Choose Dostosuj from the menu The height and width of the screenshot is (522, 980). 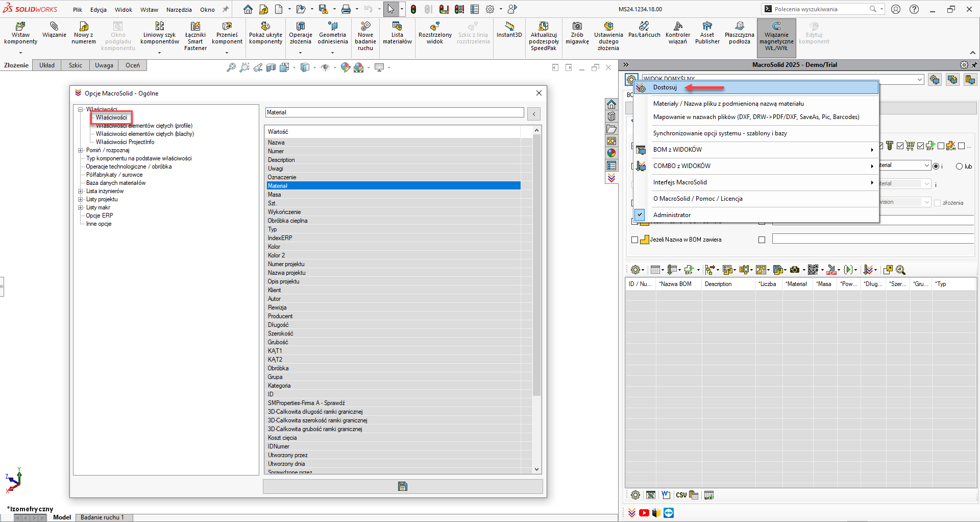coord(756,87)
